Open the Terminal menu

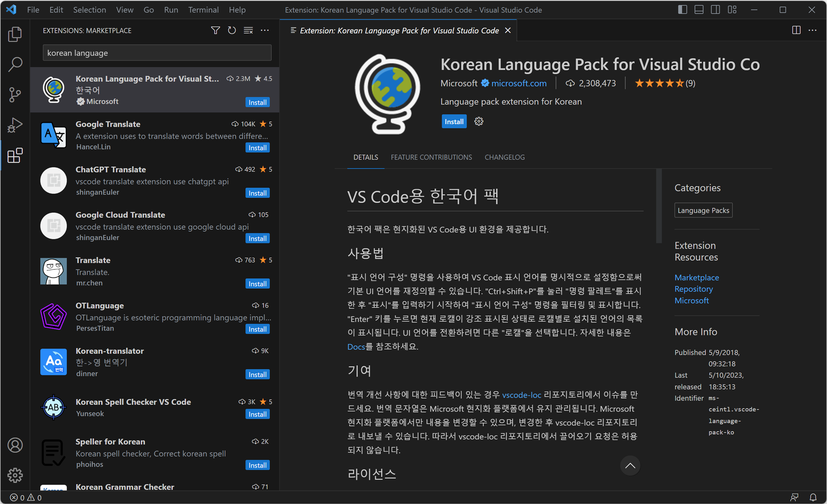coord(203,10)
